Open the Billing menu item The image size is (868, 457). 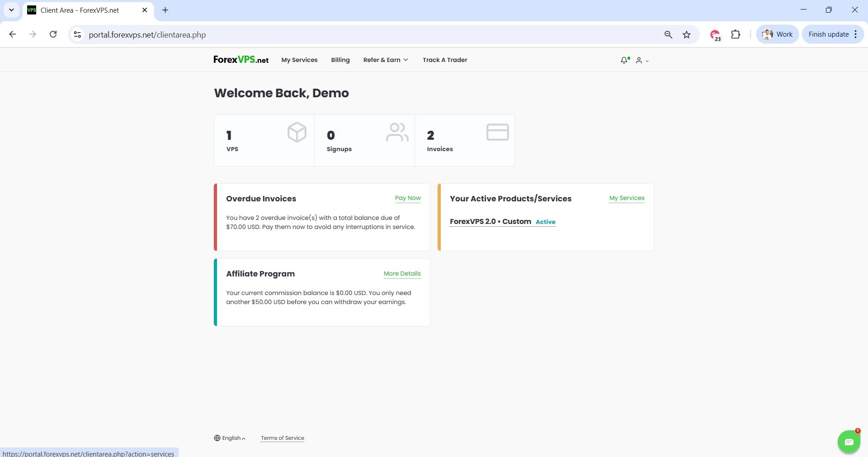340,60
